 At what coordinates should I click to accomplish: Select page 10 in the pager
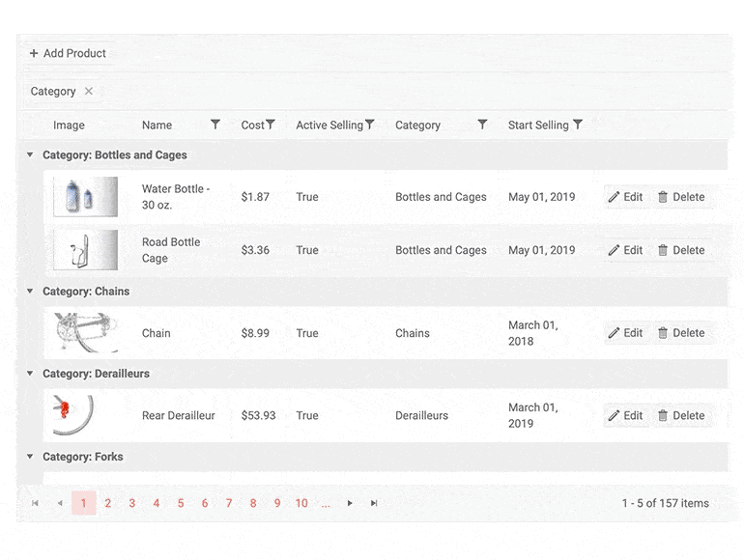tap(301, 503)
